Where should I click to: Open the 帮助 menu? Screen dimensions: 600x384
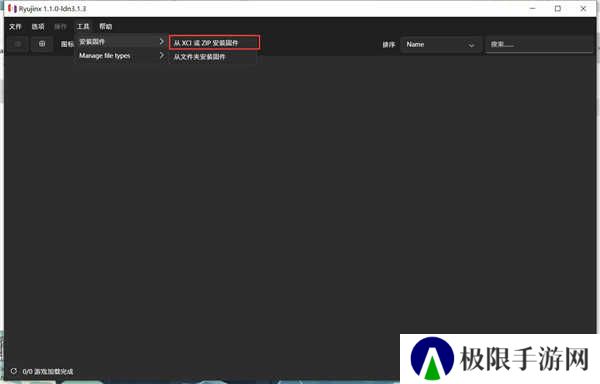point(106,26)
